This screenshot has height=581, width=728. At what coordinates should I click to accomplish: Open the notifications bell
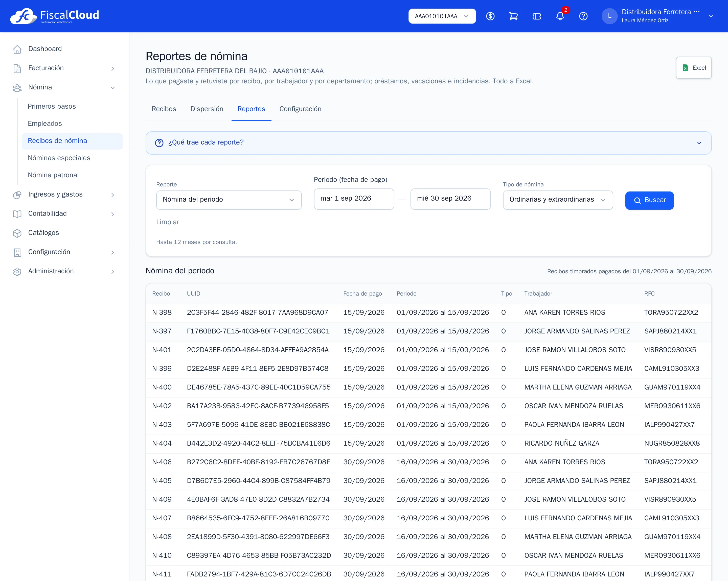(560, 16)
